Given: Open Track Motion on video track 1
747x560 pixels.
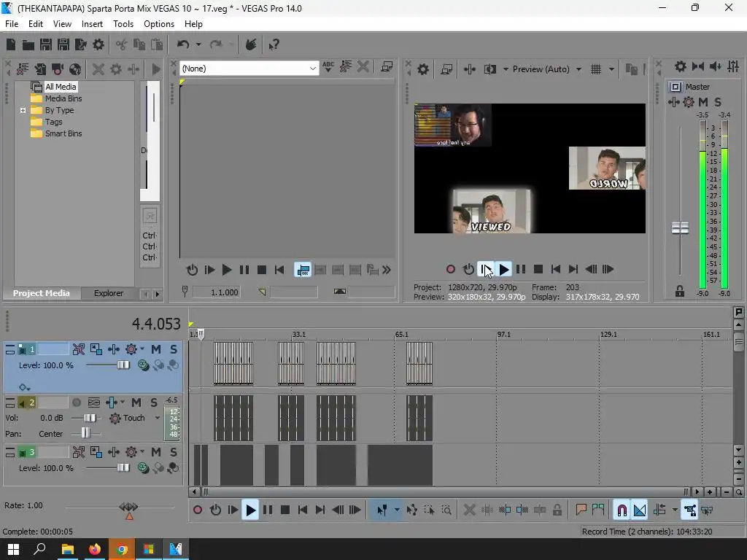Looking at the screenshot, I should point(96,349).
